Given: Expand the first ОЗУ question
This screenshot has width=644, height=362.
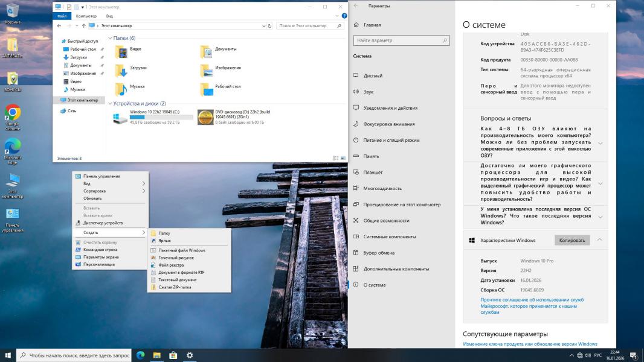Looking at the screenshot, I should click(600, 143).
